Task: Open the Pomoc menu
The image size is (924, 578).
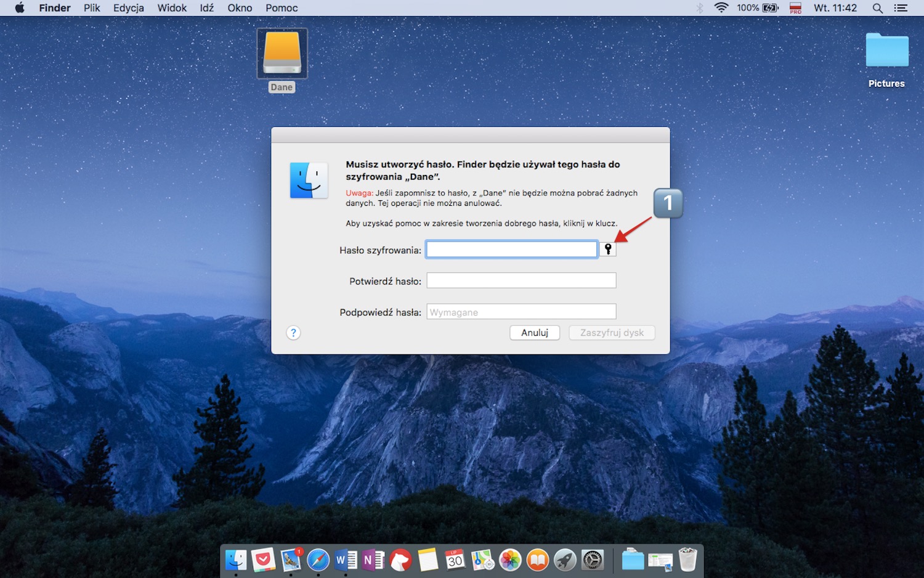Action: click(x=281, y=8)
